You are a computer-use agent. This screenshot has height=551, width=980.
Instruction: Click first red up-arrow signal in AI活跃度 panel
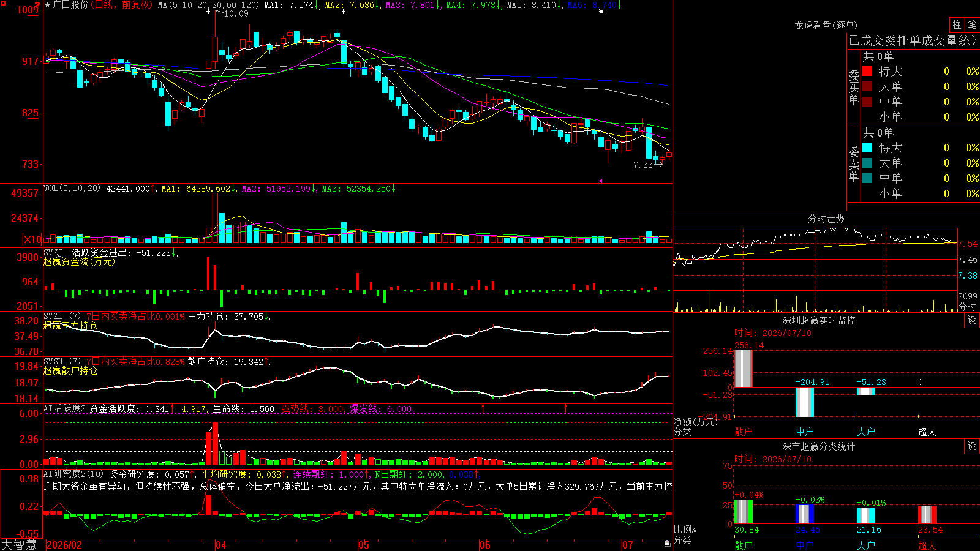tap(483, 408)
